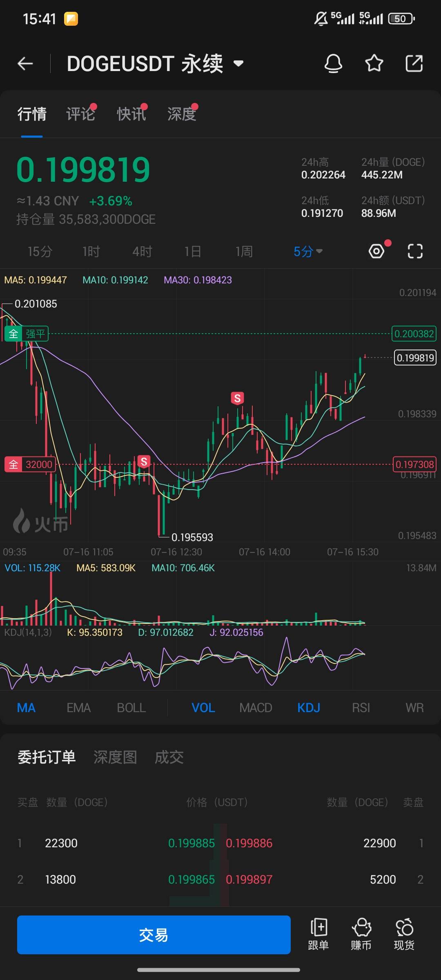Tap the 强平 liquidation line label

(27, 334)
